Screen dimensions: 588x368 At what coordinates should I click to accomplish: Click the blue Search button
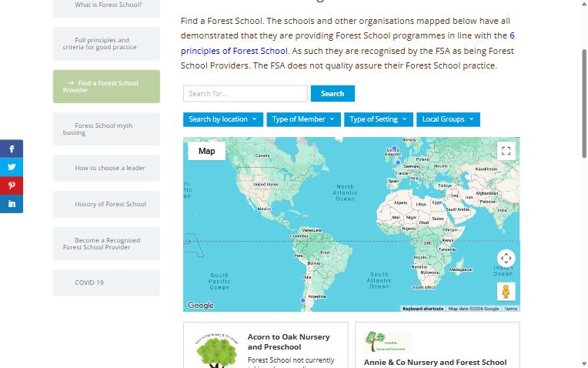pyautogui.click(x=332, y=93)
